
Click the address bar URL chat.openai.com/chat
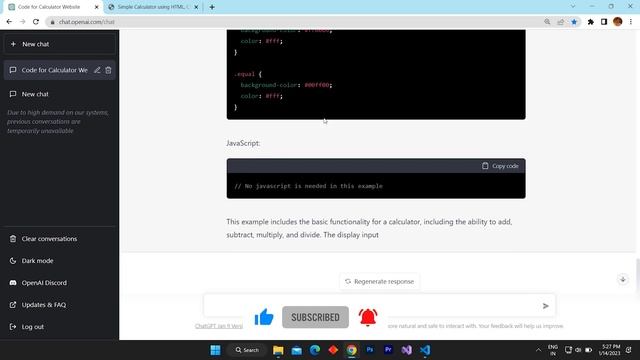(87, 22)
